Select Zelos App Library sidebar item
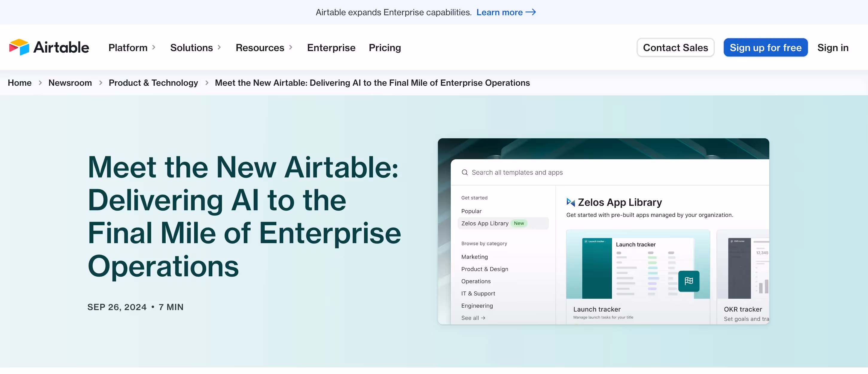The image size is (868, 374). click(x=503, y=223)
